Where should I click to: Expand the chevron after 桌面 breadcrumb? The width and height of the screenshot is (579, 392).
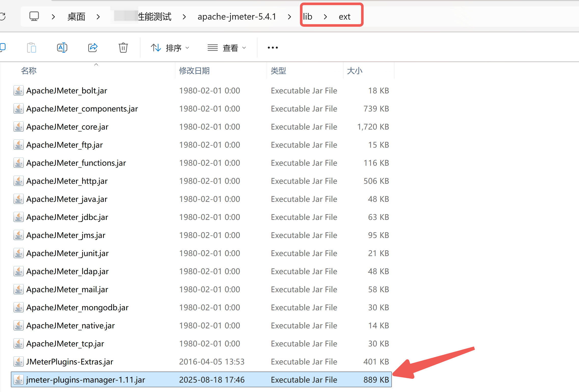[98, 17]
